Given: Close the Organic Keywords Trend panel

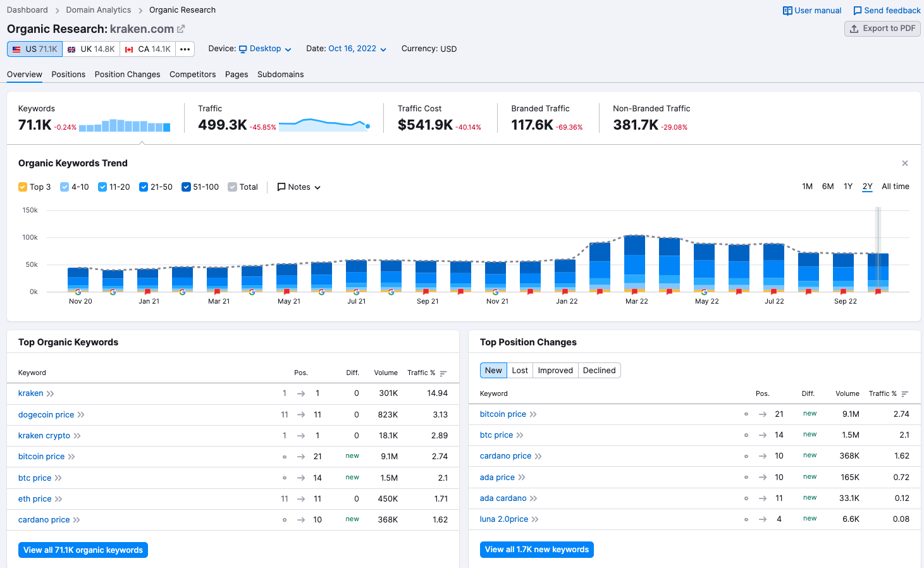Looking at the screenshot, I should click(x=905, y=163).
